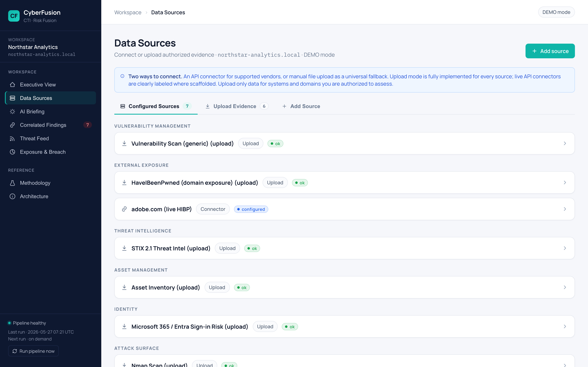
Task: Expand the adobe.com (live HIBP) row chevron
Action: [x=565, y=209]
